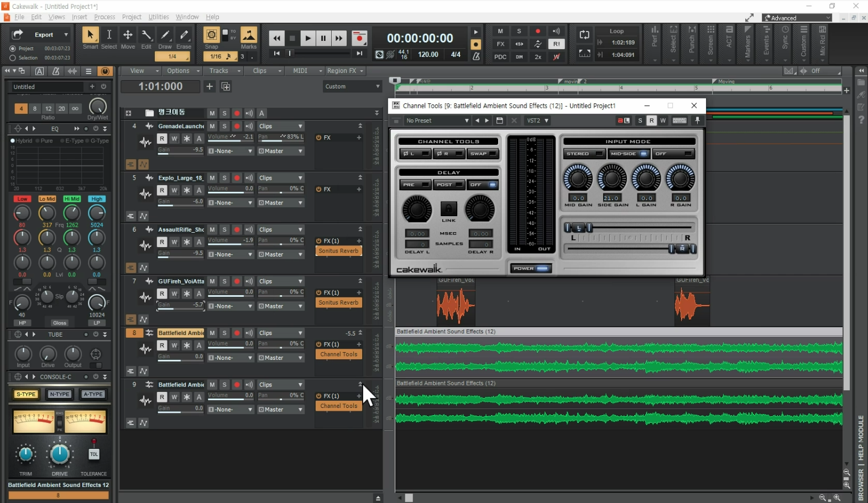Click the 1:01:000 position field
The width and height of the screenshot is (868, 503).
click(160, 86)
